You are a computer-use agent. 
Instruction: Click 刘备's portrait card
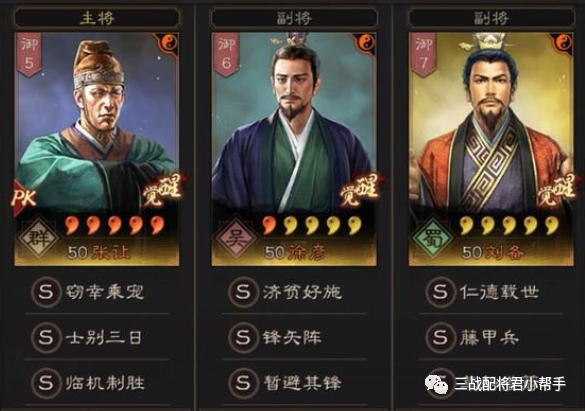click(491, 149)
